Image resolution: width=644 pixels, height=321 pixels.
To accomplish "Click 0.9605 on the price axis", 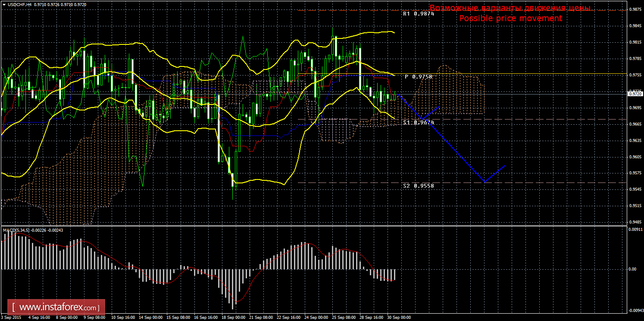I will [635, 157].
